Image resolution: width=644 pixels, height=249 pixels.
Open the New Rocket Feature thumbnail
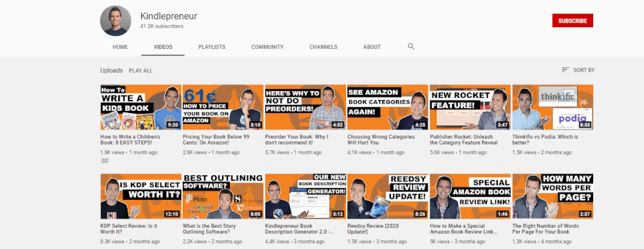click(x=470, y=107)
